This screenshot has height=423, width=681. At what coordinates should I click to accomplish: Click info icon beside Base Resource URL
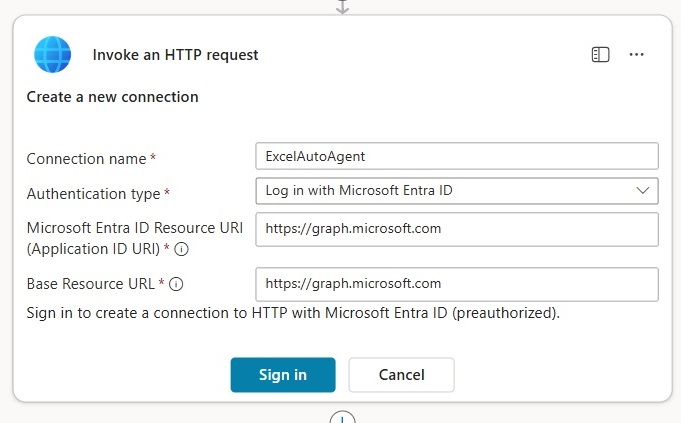coord(176,284)
